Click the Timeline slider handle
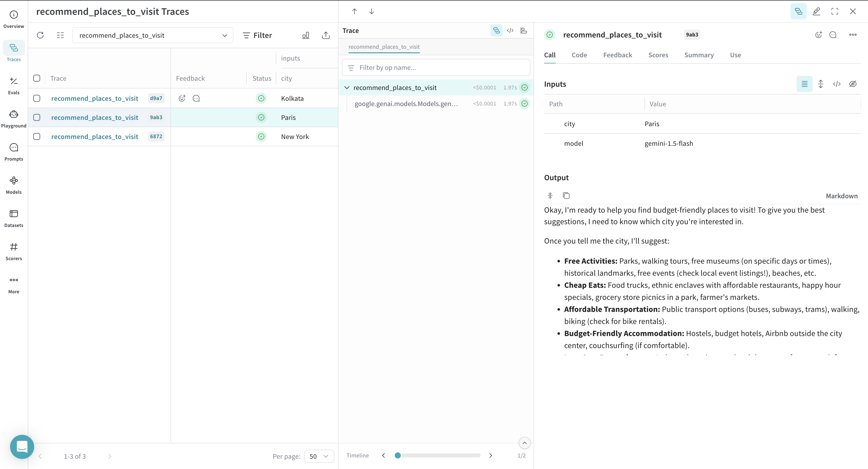This screenshot has width=868, height=469. 398,455
